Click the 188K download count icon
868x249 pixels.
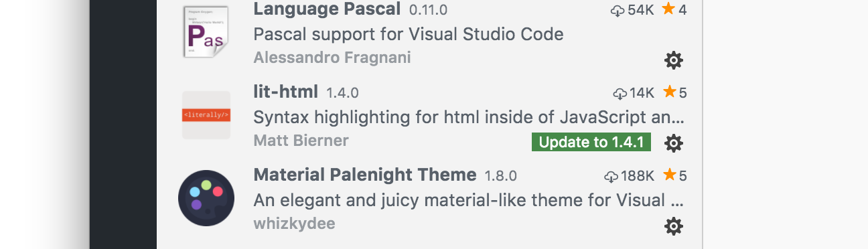pos(611,176)
